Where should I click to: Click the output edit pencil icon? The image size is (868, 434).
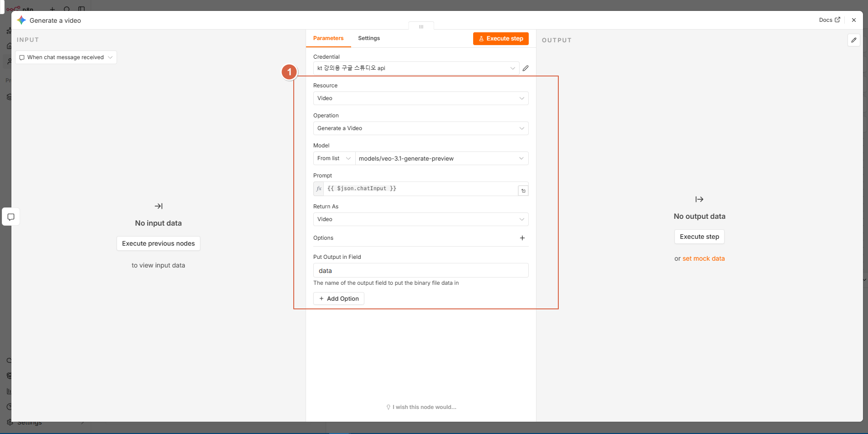coord(854,40)
